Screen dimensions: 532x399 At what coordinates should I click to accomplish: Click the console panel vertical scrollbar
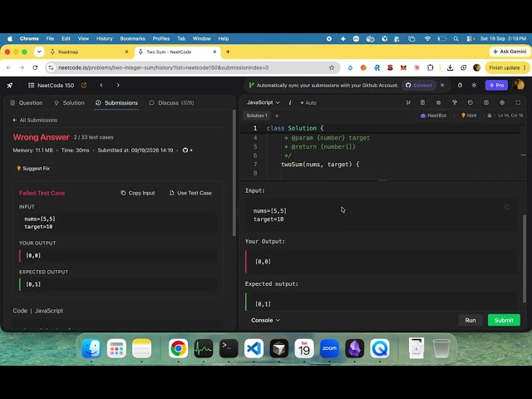(525, 259)
